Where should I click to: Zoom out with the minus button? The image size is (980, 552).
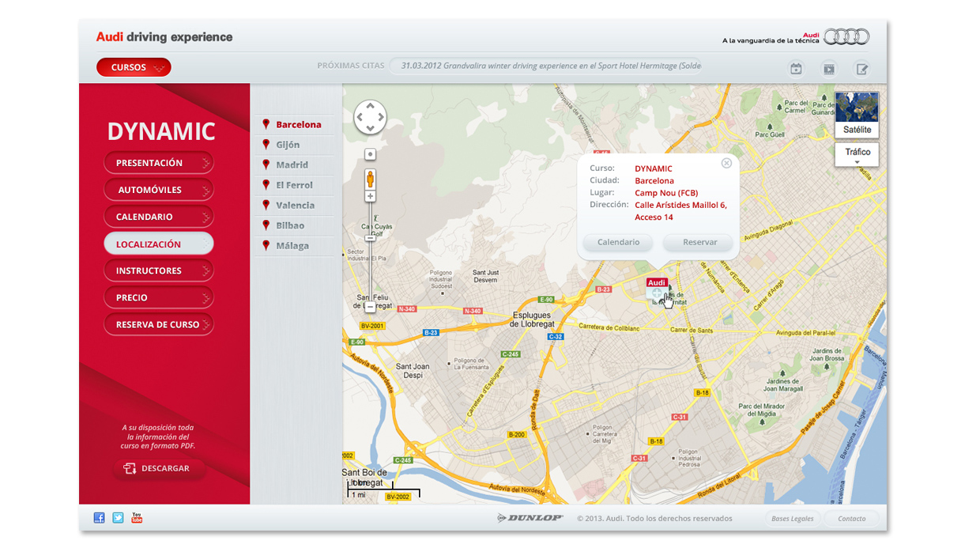pyautogui.click(x=370, y=306)
